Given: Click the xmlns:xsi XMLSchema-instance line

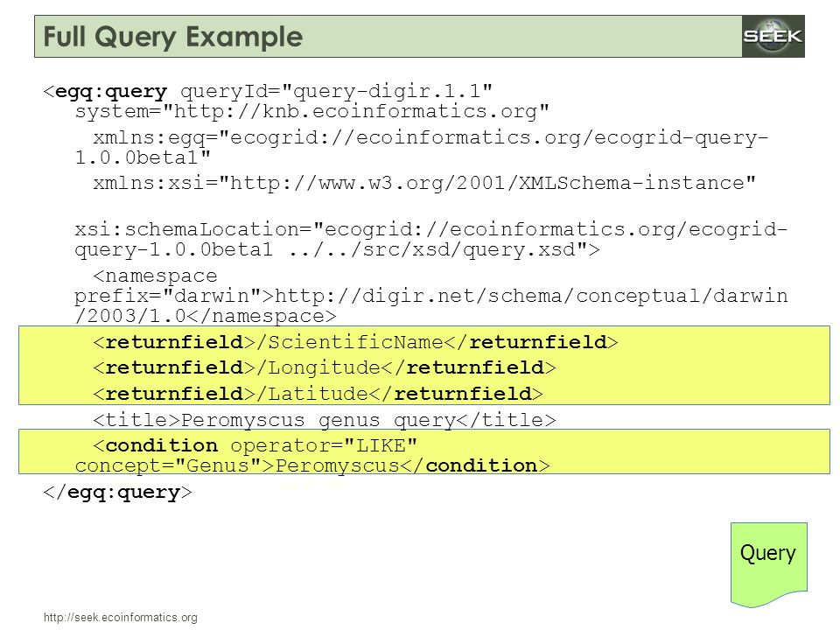Looking at the screenshot, I should [424, 183].
